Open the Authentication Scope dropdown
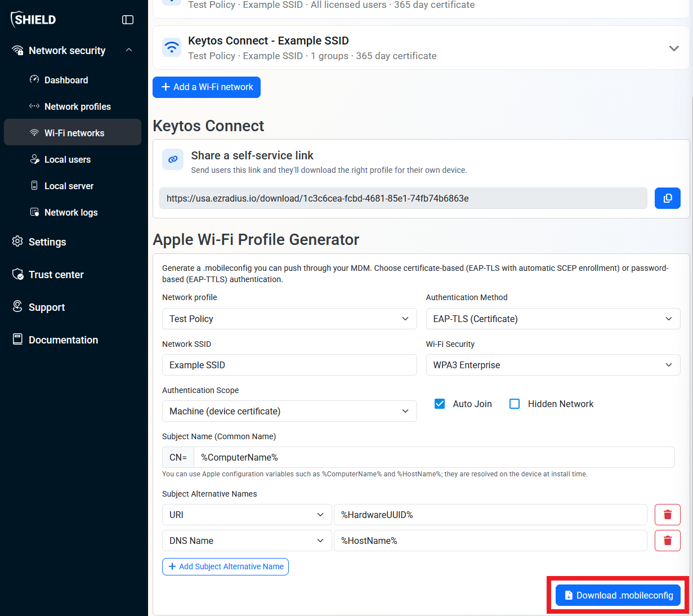Screen dimensions: 693x616 289,411
